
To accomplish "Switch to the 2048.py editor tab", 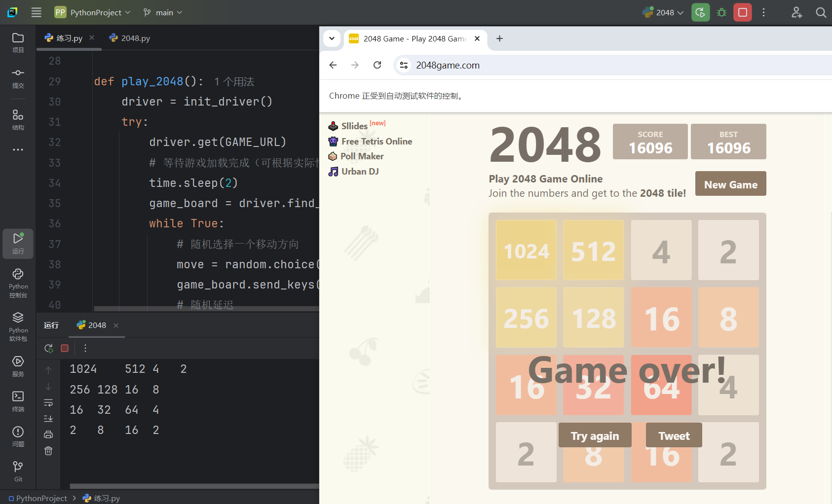I will [130, 38].
